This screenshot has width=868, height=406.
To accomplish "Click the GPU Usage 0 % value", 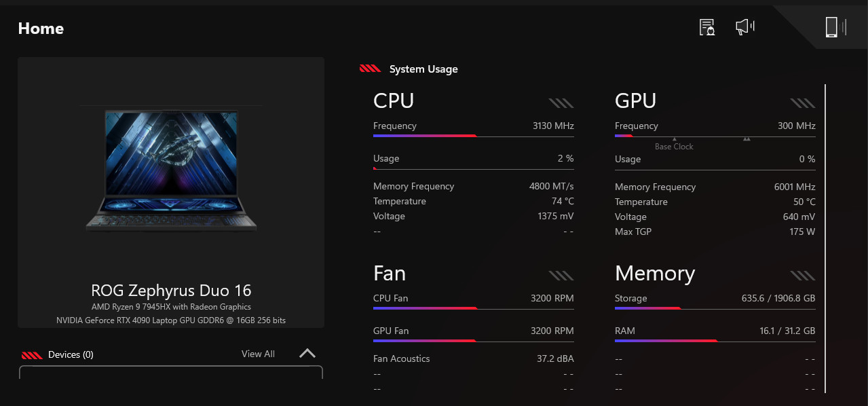I will (807, 159).
